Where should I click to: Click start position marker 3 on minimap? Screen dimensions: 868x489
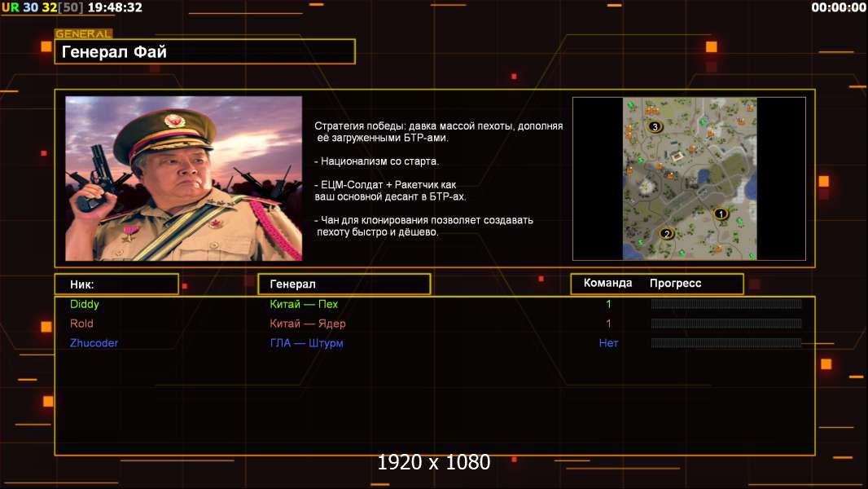(655, 127)
